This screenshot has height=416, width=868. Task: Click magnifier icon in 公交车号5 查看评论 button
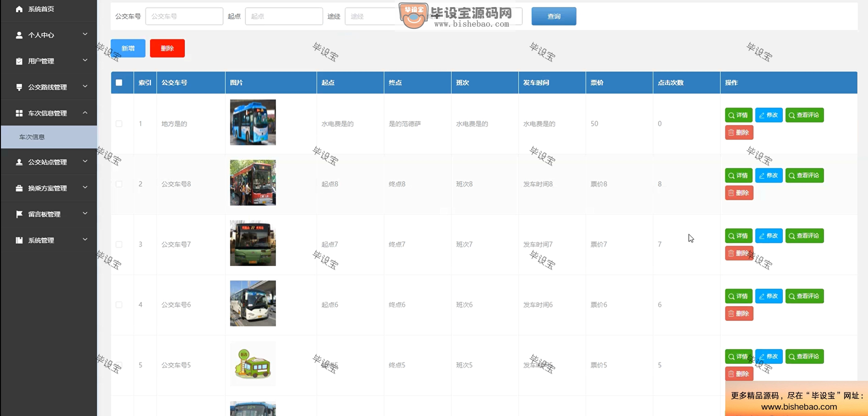pyautogui.click(x=791, y=356)
